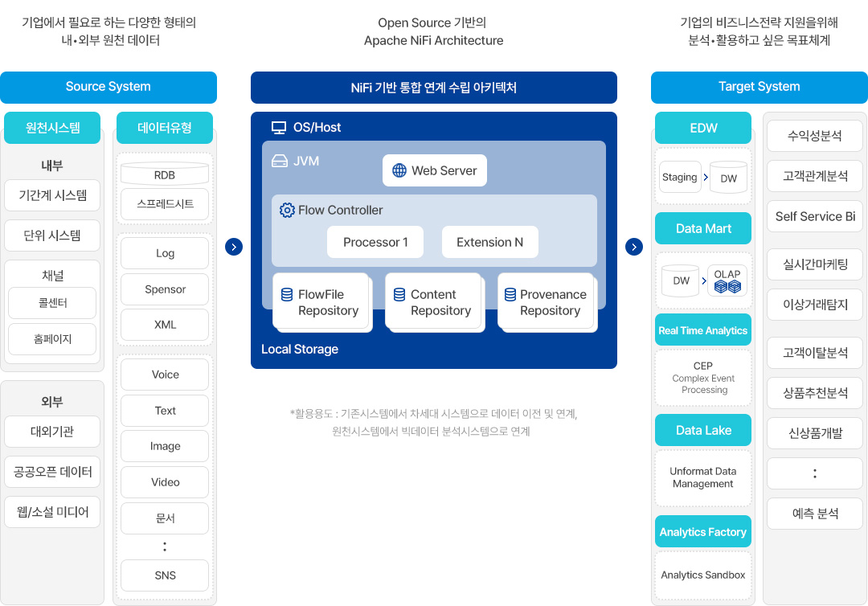Select the Log data type box
The image size is (868, 606).
[x=165, y=253]
